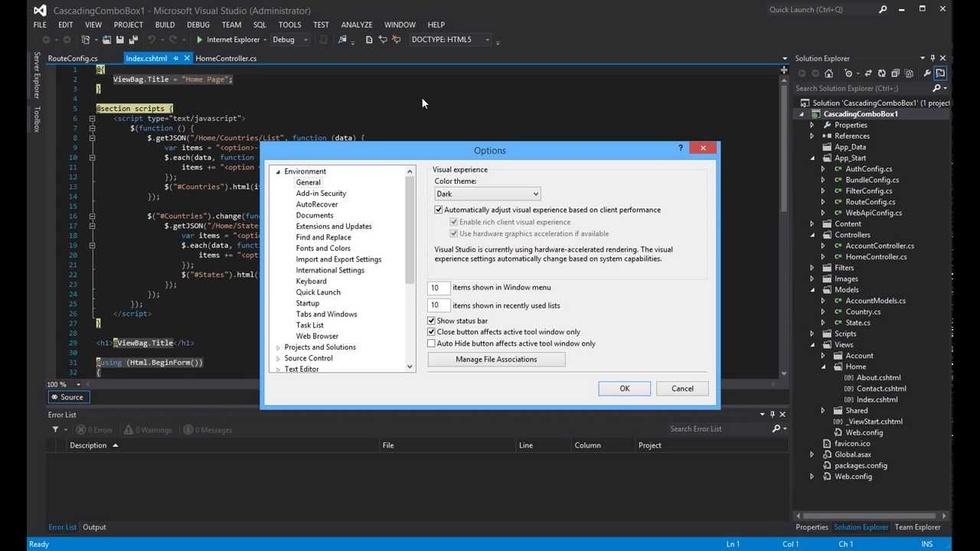Image resolution: width=980 pixels, height=551 pixels.
Task: Expand Projects and Solutions node
Action: click(279, 347)
